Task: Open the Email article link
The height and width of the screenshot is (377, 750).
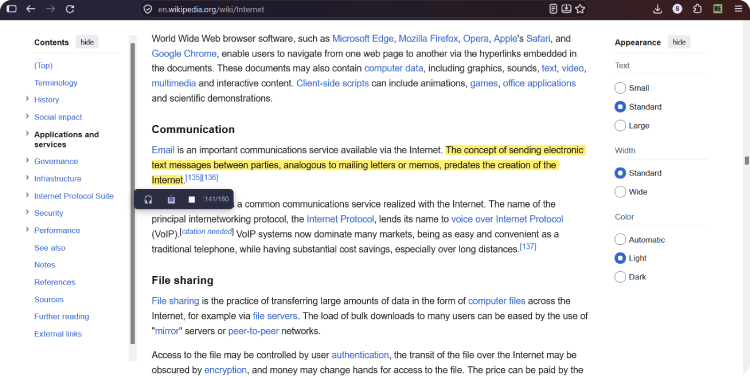Action: 163,150
